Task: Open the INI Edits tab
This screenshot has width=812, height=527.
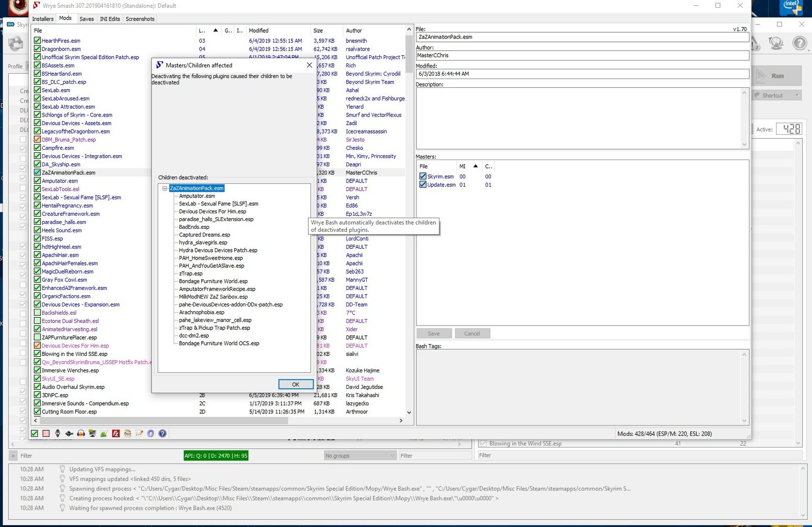Action: 110,19
